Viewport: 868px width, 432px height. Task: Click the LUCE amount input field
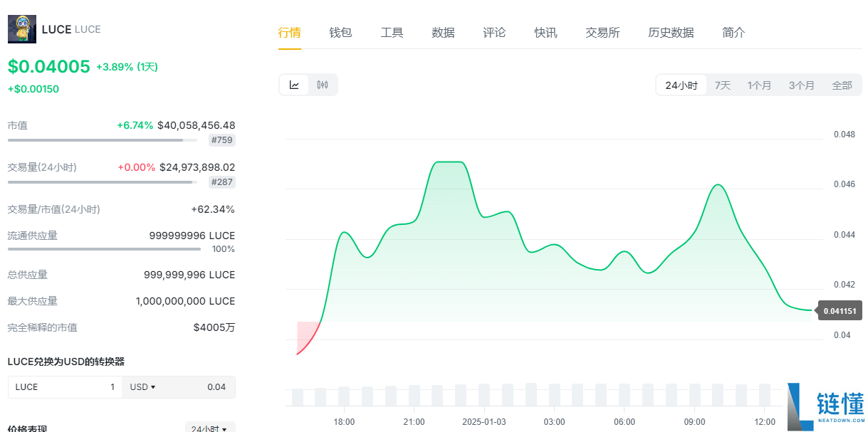pyautogui.click(x=65, y=387)
